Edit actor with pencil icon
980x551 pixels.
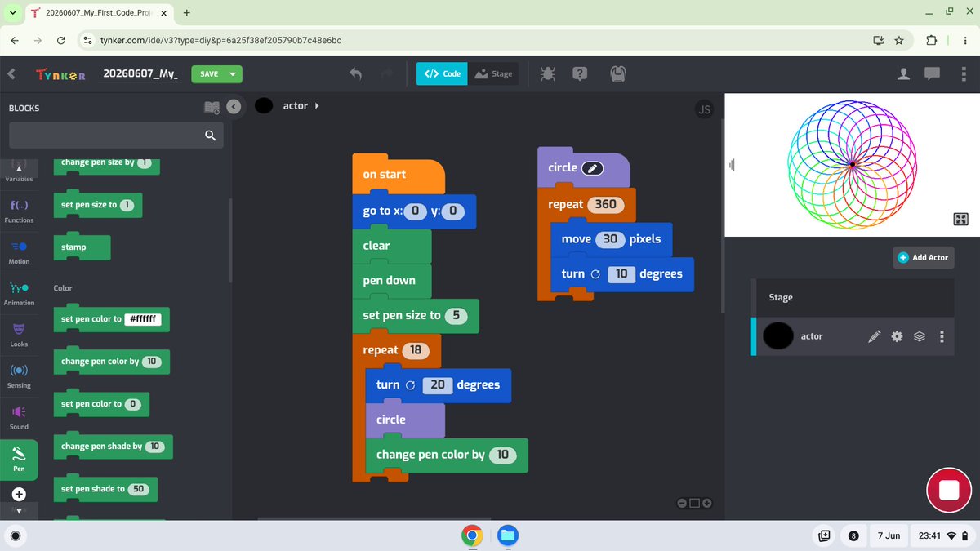(x=874, y=336)
